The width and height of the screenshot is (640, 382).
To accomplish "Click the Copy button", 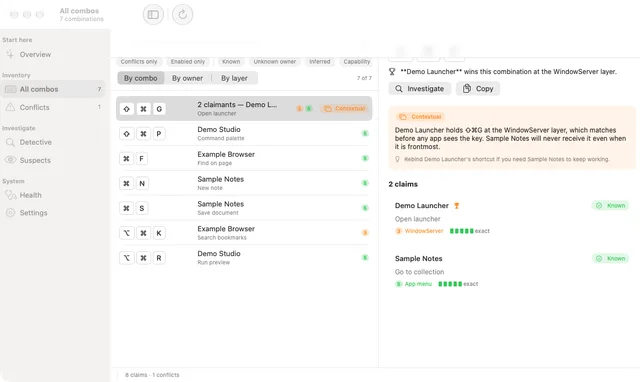I will pyautogui.click(x=478, y=89).
